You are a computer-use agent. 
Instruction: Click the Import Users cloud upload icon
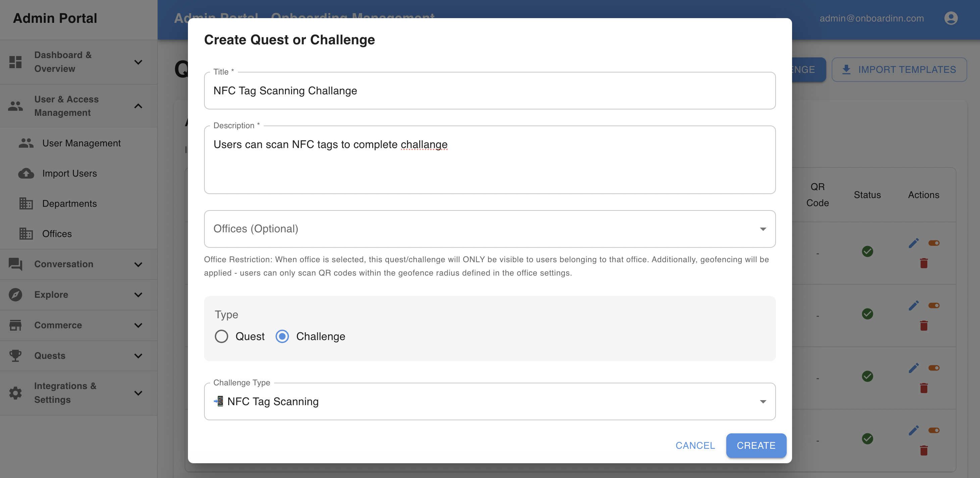(x=26, y=174)
